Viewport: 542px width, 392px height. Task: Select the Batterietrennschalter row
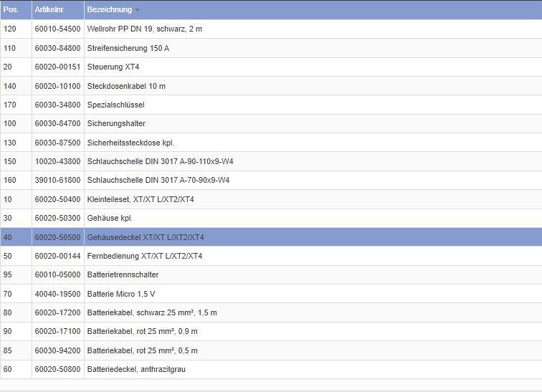tap(123, 274)
